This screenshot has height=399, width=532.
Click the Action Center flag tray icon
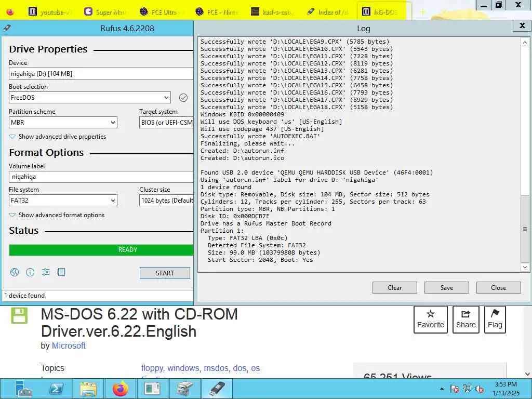(455, 389)
